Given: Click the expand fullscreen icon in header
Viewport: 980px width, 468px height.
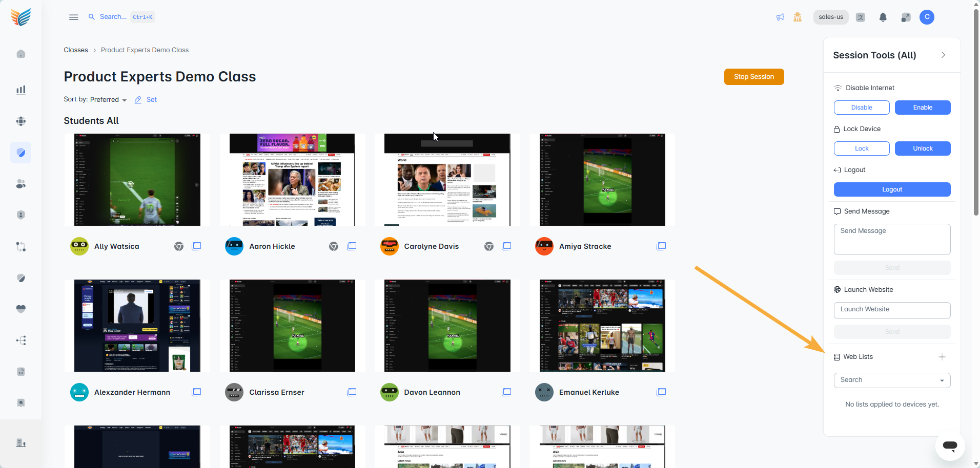Looking at the screenshot, I should [906, 17].
